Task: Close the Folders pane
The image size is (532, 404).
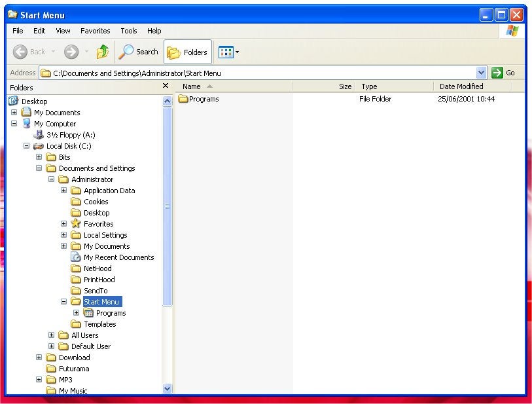Action: pos(166,86)
